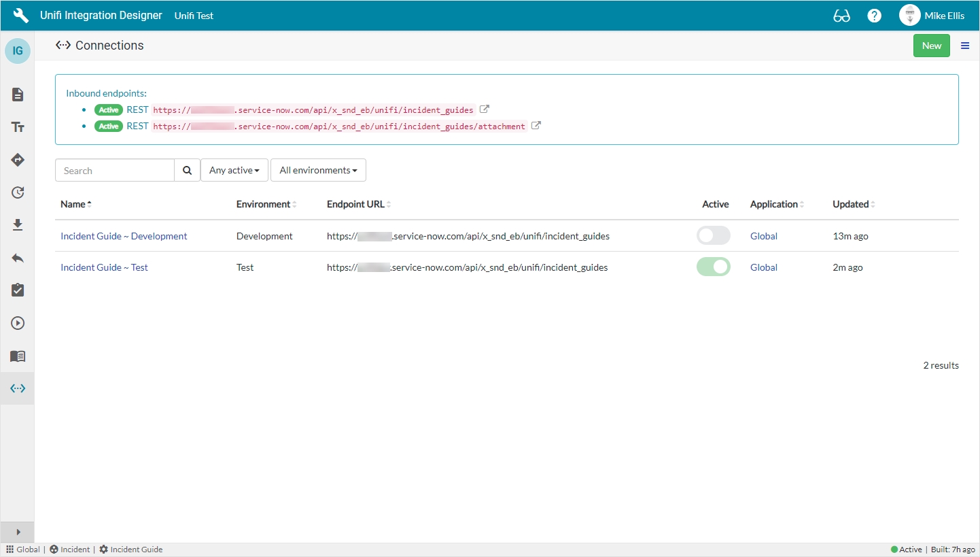Open the Mike Ellis user menu

pyautogui.click(x=932, y=16)
